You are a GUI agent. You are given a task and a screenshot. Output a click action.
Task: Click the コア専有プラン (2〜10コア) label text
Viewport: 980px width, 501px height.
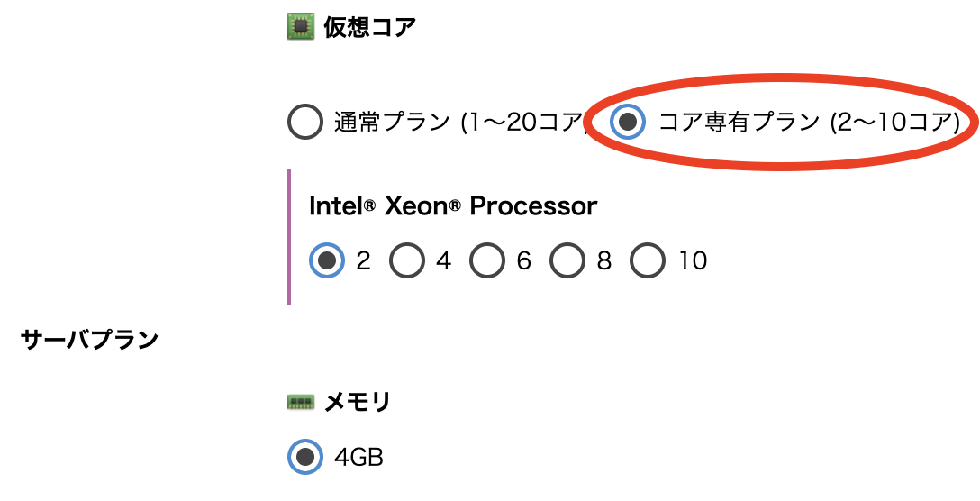click(809, 122)
